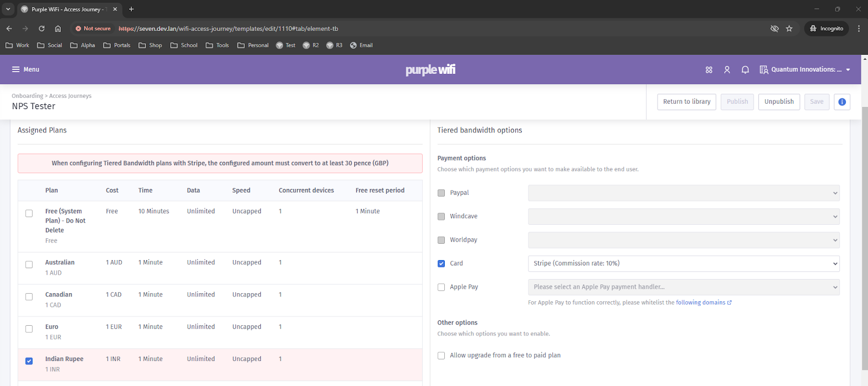Click the Save button
This screenshot has height=386, width=868.
click(x=816, y=102)
